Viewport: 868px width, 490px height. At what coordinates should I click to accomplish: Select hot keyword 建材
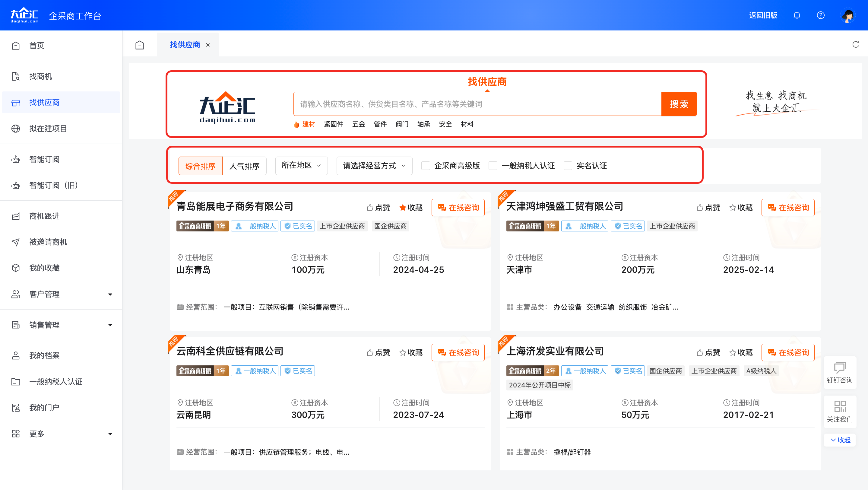point(308,124)
